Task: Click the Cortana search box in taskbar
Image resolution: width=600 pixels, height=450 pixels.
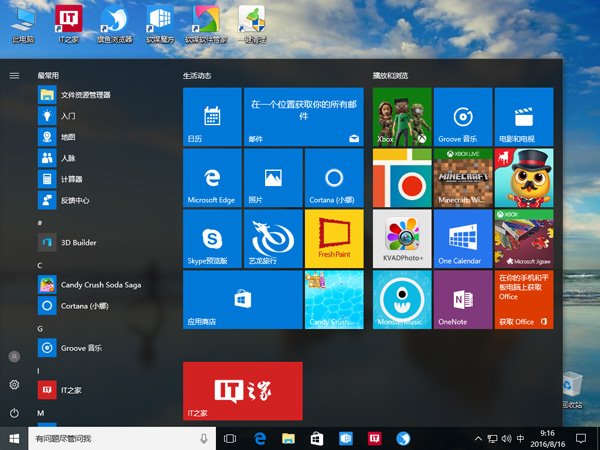Action: pos(115,438)
